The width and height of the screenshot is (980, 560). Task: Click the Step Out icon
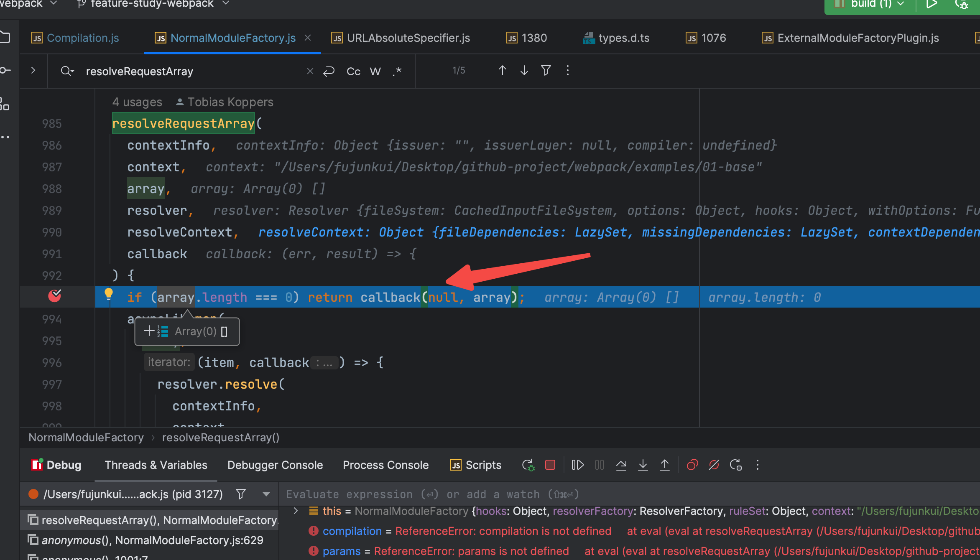coord(664,465)
